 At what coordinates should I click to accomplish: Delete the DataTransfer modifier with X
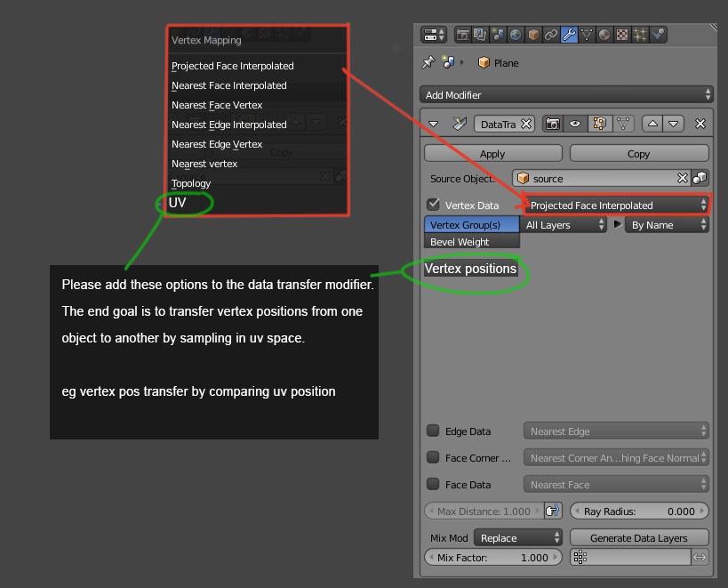click(700, 124)
